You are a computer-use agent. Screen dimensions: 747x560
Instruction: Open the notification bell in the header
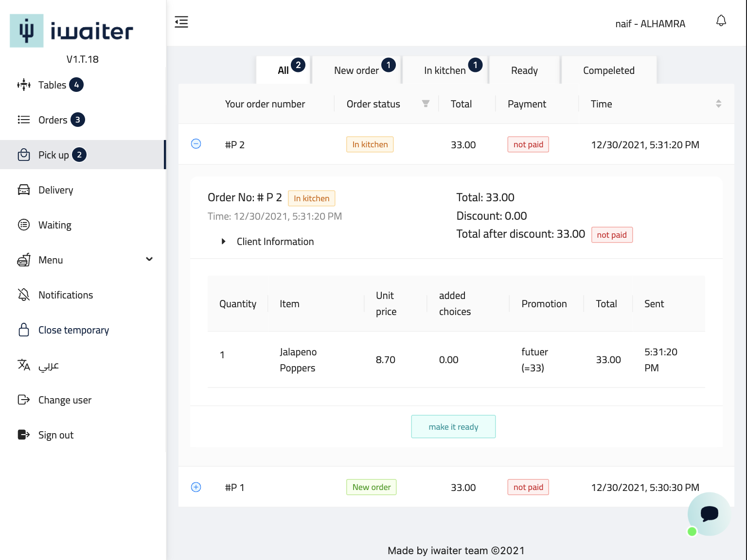pyautogui.click(x=721, y=21)
